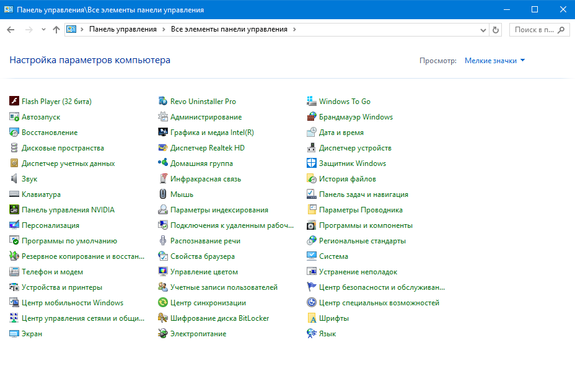The height and width of the screenshot is (392, 575).
Task: Open Центр специальных возможностей link
Action: pos(379,303)
